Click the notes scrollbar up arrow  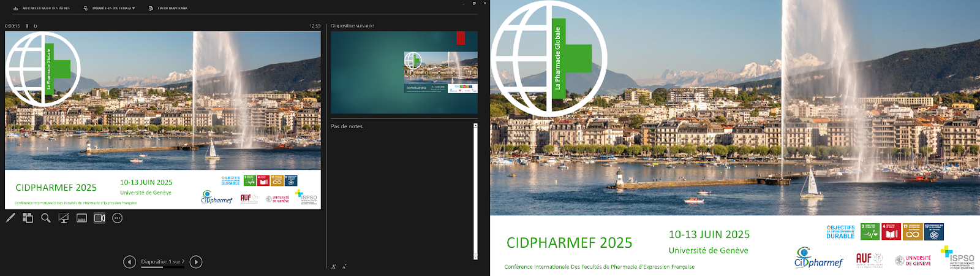click(x=475, y=125)
